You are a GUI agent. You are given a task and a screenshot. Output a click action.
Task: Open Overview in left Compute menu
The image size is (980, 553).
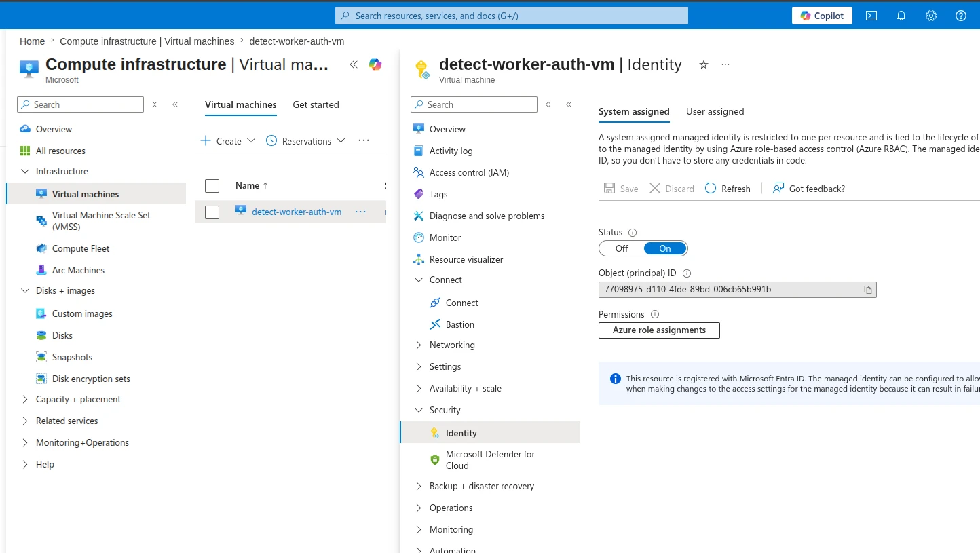click(54, 129)
